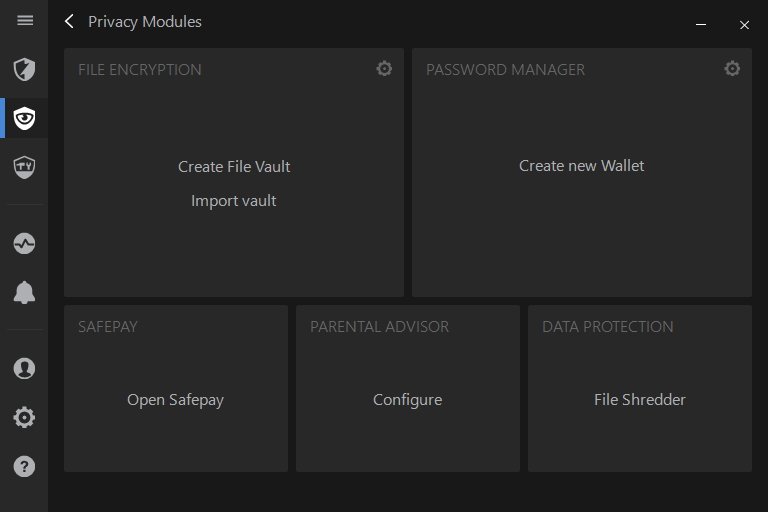Select the Privacy eye-shield icon in sidebar
768x512 pixels.
[24, 119]
